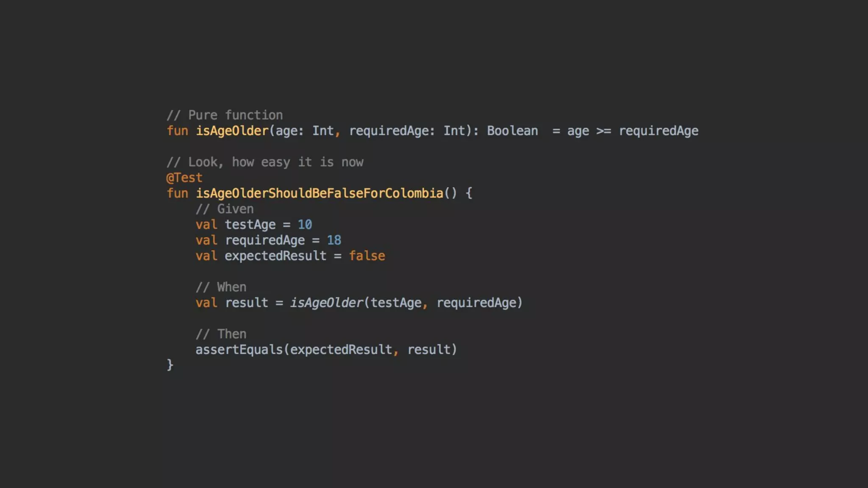868x488 pixels.
Task: Click the fun keyword before isAgeOlderShouldBeFalseForColombia
Action: (x=177, y=194)
